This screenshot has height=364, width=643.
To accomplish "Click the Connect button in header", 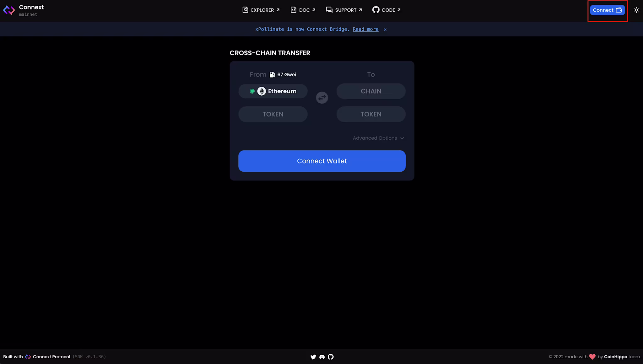I will 607,10.
